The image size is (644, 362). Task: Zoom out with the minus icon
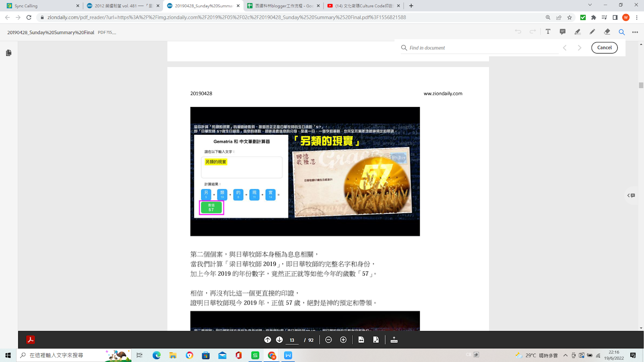coord(328,340)
